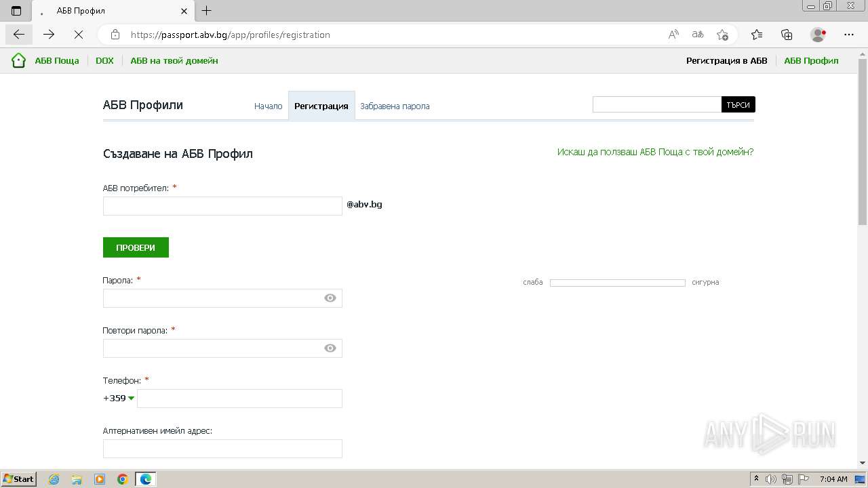Image resolution: width=868 pixels, height=488 pixels.
Task: Open АБВ на твой домейн link
Action: [x=174, y=60]
